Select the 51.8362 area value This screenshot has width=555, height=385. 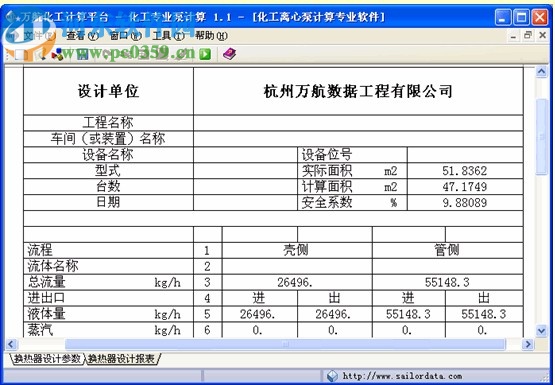[x=465, y=171]
